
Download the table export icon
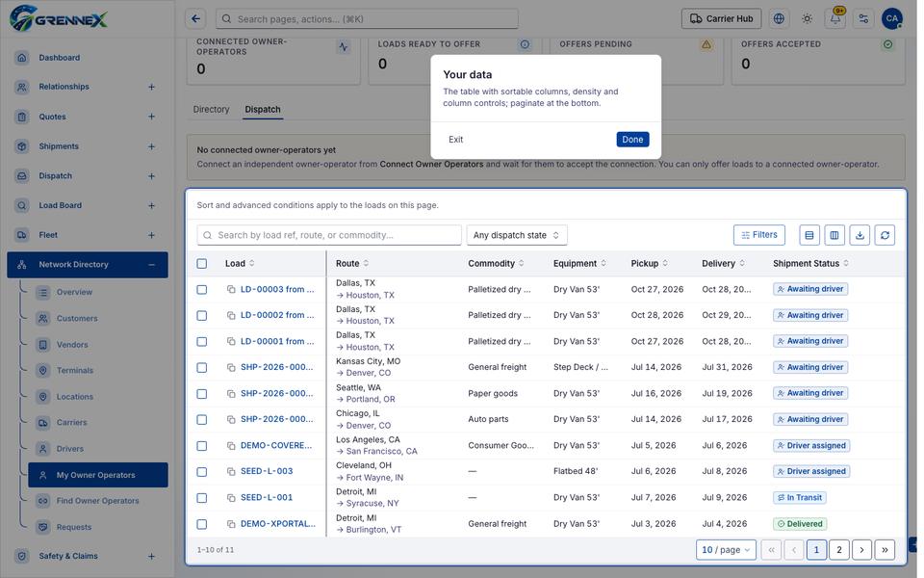click(860, 235)
